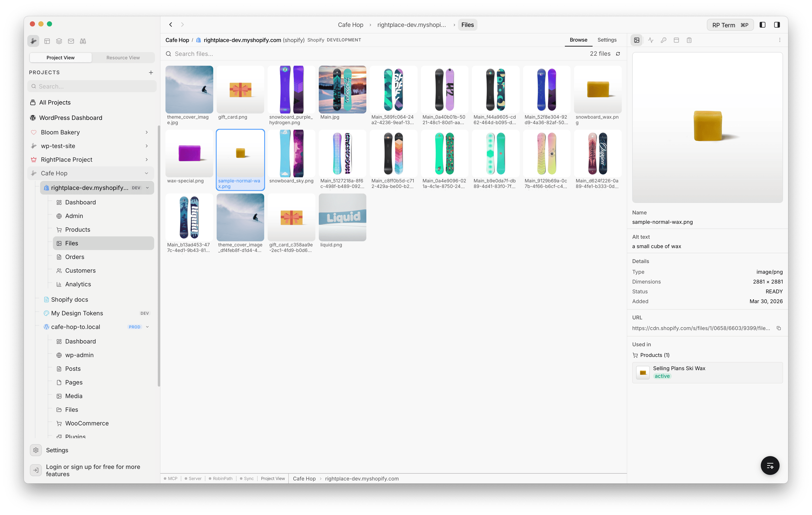Expand the cafe-hop-to.local dropdown
Screen dimensions: 812x515
coord(147,327)
